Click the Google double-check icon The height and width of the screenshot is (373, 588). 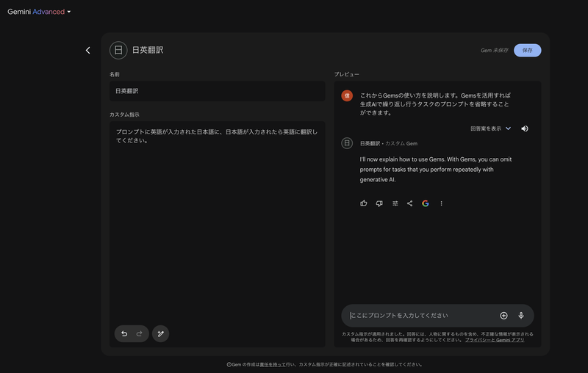426,203
